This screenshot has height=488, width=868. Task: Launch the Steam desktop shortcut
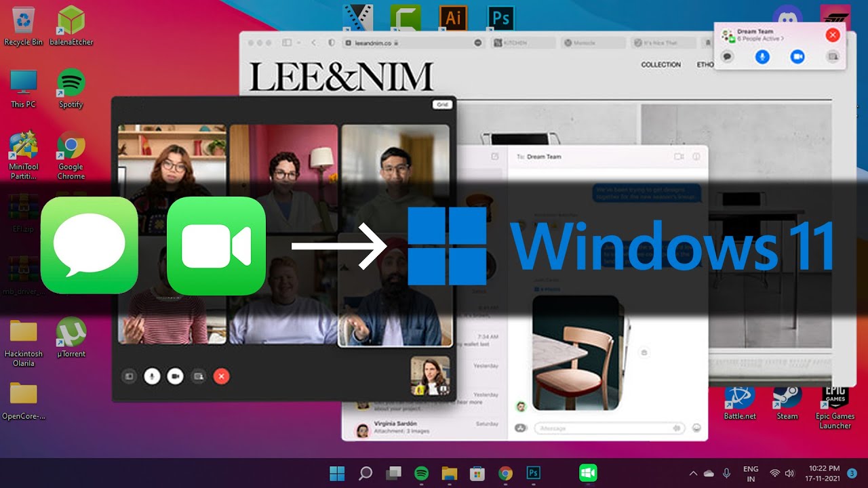pyautogui.click(x=787, y=403)
